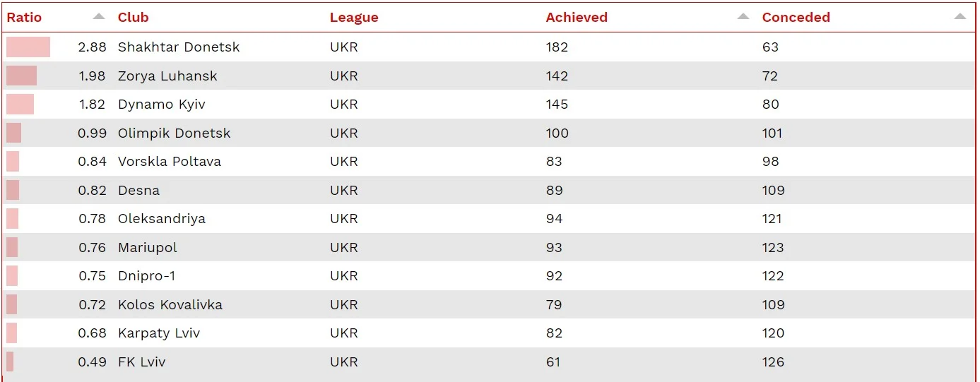This screenshot has width=980, height=382.
Task: Open the Shakhtar Donetsk club entry
Action: (x=179, y=47)
